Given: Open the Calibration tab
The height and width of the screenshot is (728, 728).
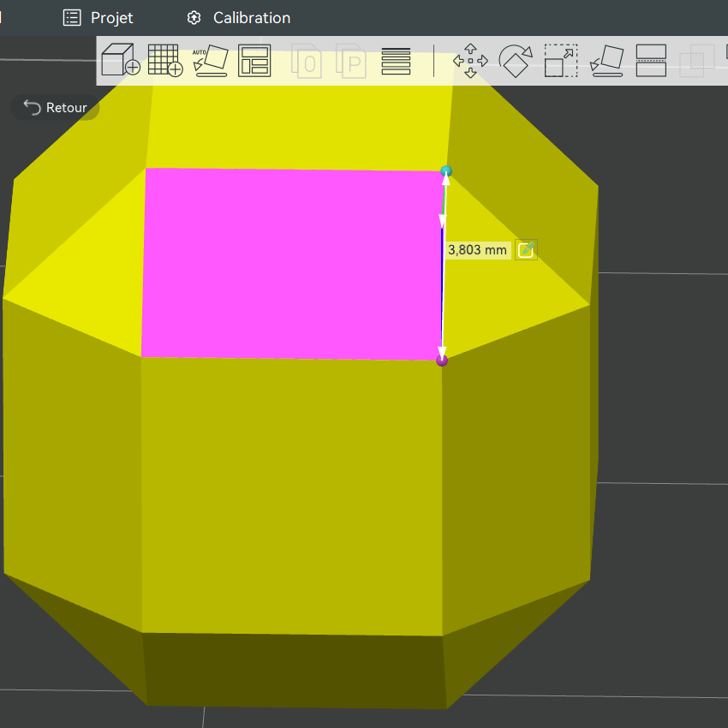Looking at the screenshot, I should [239, 18].
